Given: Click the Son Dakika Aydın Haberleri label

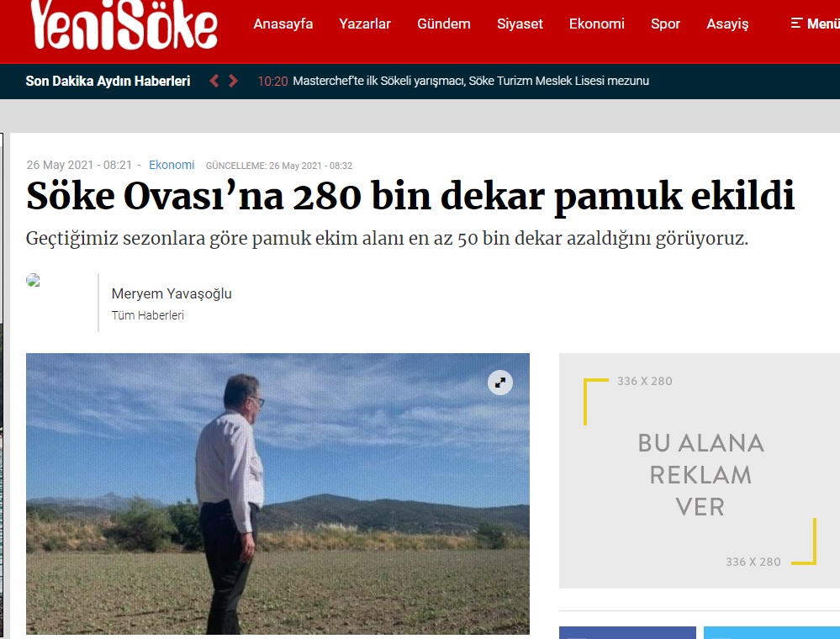Looking at the screenshot, I should 108,81.
